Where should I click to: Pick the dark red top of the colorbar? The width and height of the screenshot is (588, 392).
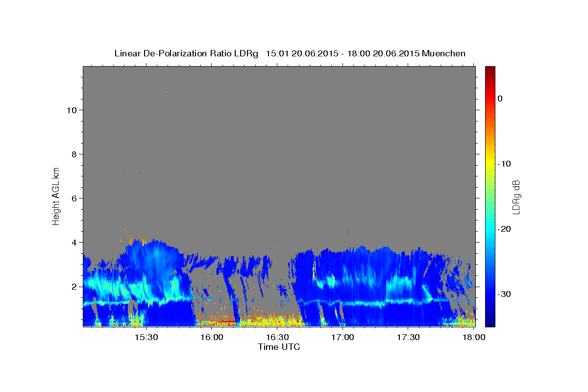(490, 70)
